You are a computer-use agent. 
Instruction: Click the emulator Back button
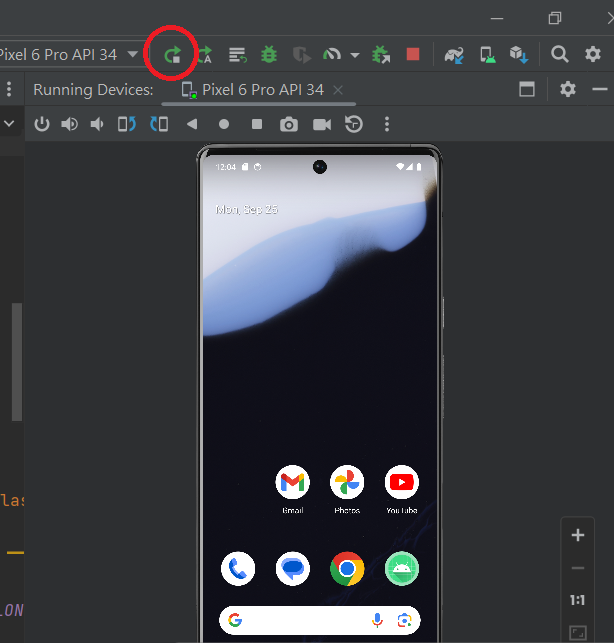tap(192, 124)
